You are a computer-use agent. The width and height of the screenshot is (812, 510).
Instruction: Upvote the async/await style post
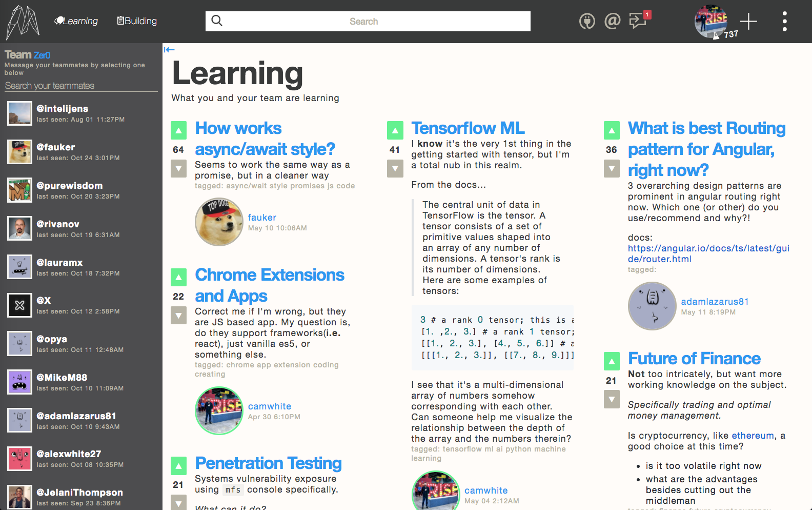tap(178, 131)
